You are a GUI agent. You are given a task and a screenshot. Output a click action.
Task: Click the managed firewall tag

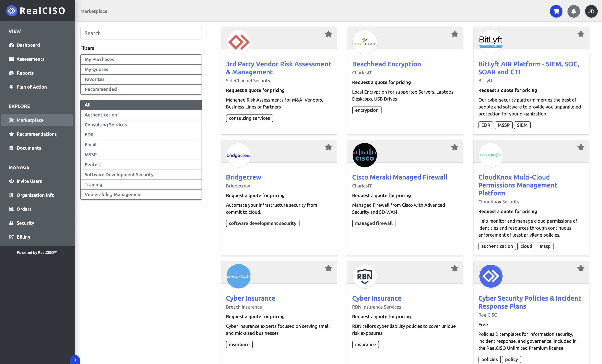pos(374,223)
